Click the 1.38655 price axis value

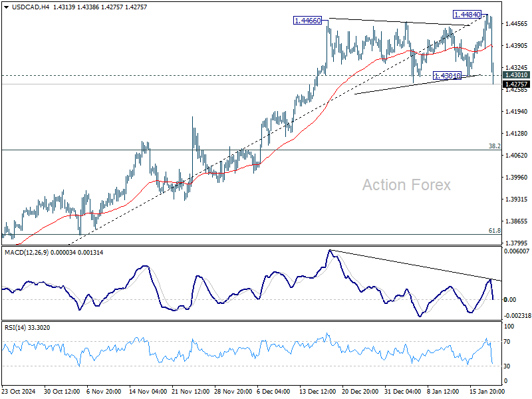coord(517,221)
